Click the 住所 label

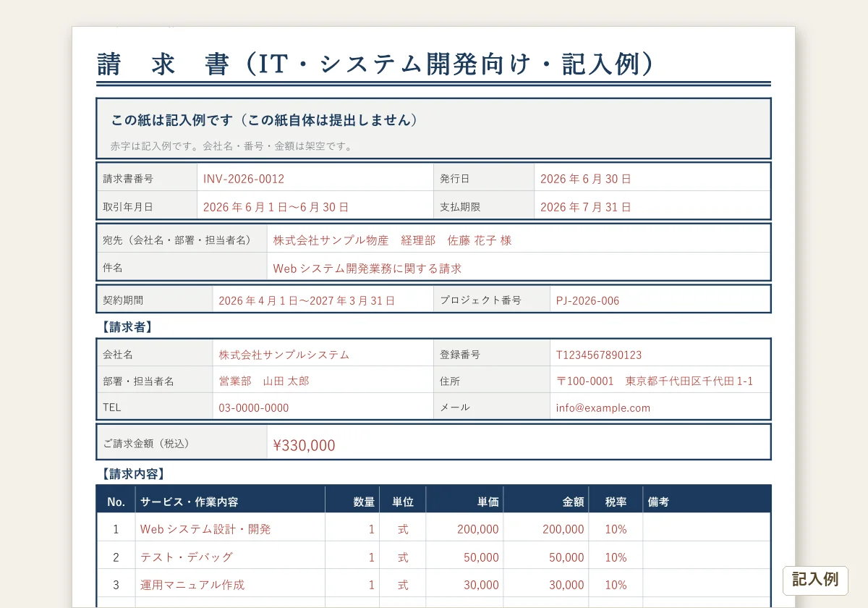click(450, 381)
